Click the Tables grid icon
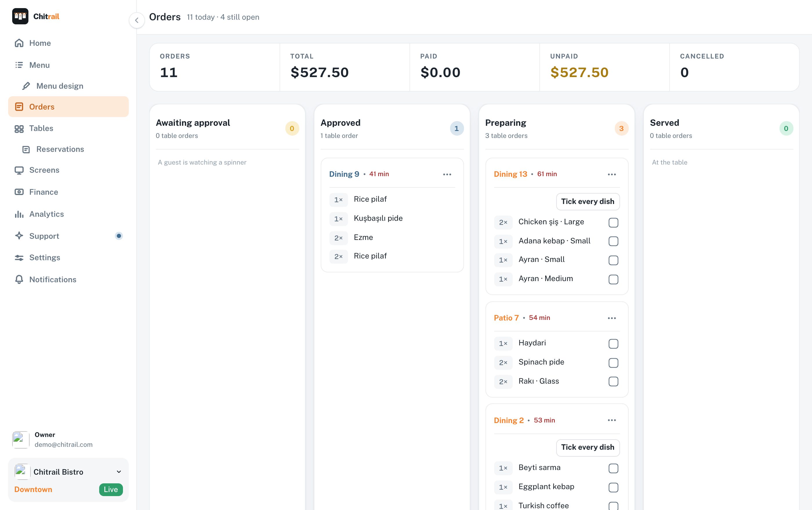 19,129
